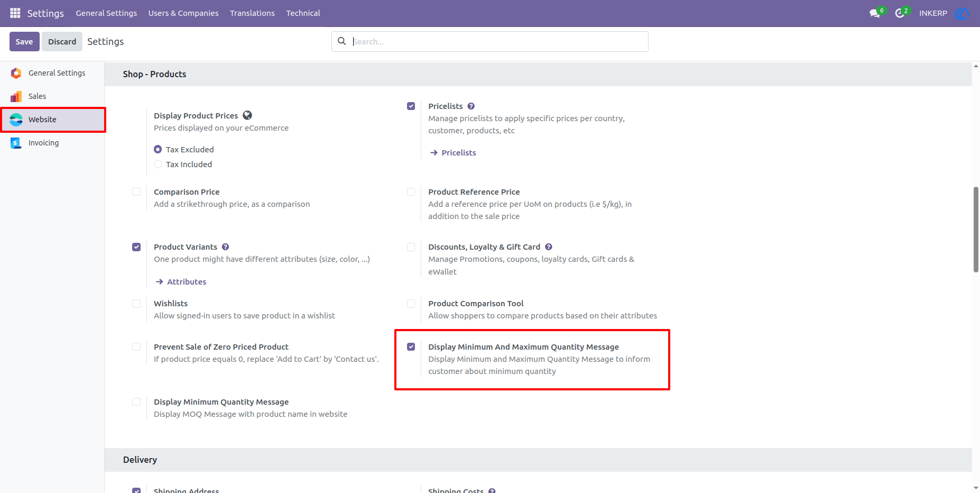980x493 pixels.
Task: Open the apps grid menu icon
Action: (x=15, y=13)
